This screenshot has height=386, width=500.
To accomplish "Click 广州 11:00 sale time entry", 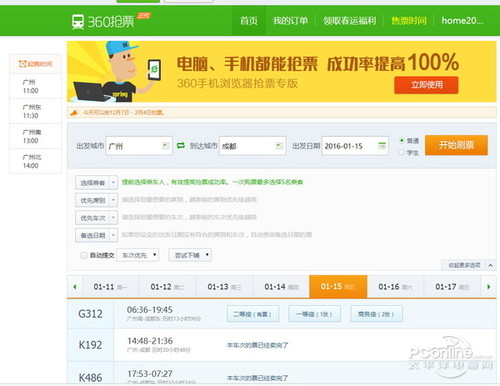I will pos(35,86).
